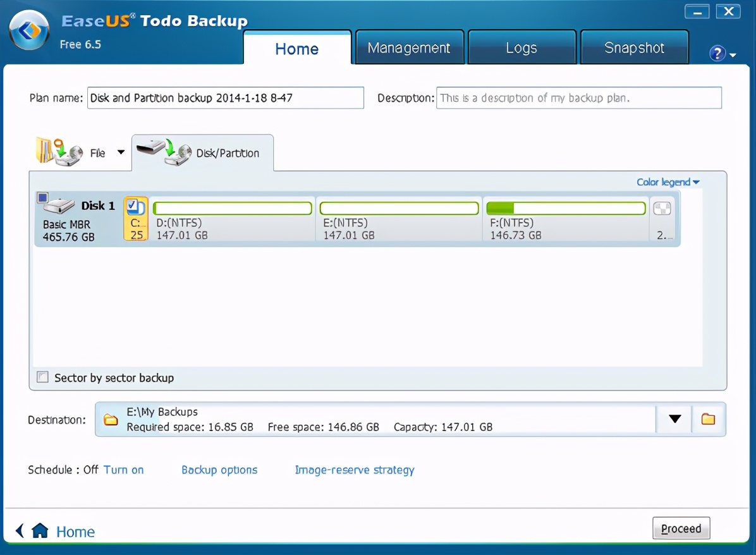Select the File backup tab
The image size is (756, 555).
click(80, 152)
